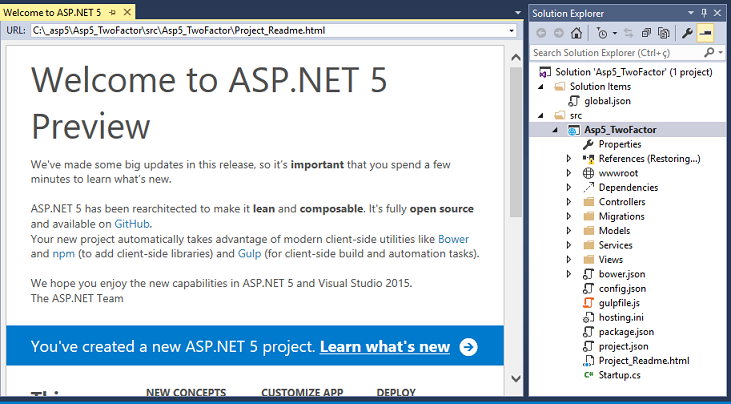The image size is (731, 404).
Task: Click the magnifier search icon in Solution Explorer
Action: point(709,52)
